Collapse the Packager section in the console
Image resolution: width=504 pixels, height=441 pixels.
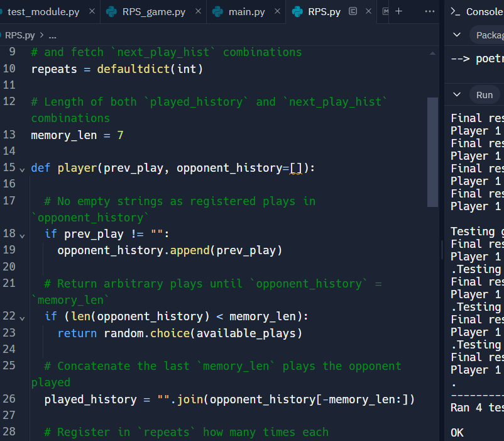point(457,35)
